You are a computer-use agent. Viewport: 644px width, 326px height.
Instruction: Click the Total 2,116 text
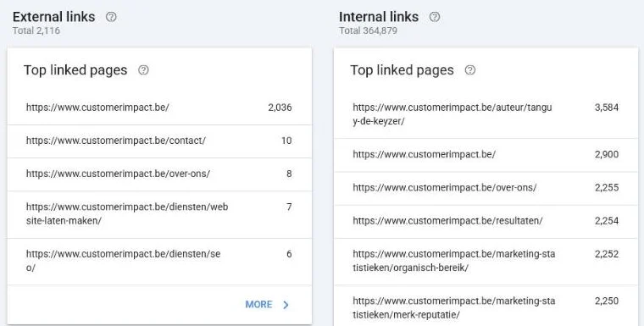pos(36,30)
